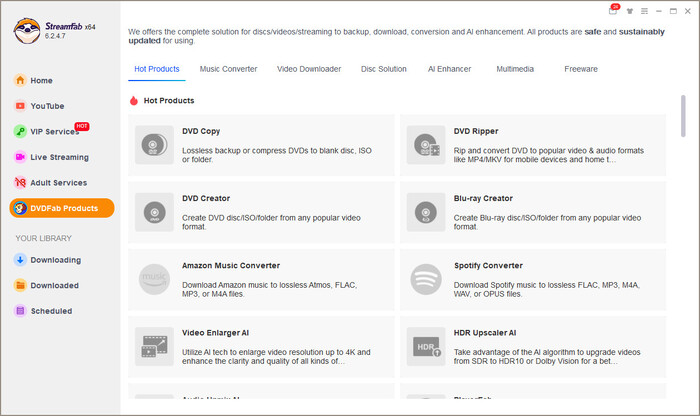
Task: Open the hamburger menu in title bar
Action: pyautogui.click(x=644, y=11)
